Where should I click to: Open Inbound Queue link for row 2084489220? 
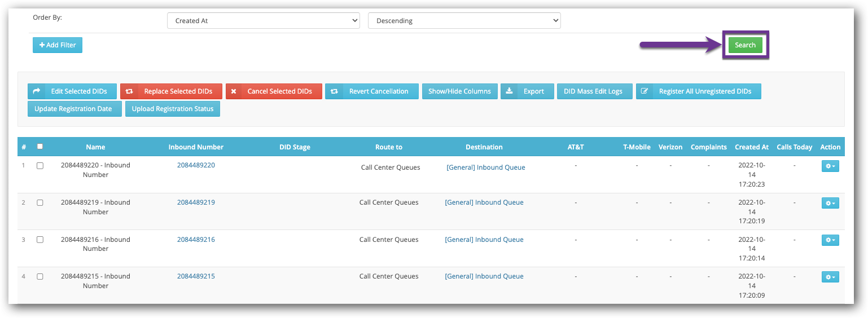(486, 167)
